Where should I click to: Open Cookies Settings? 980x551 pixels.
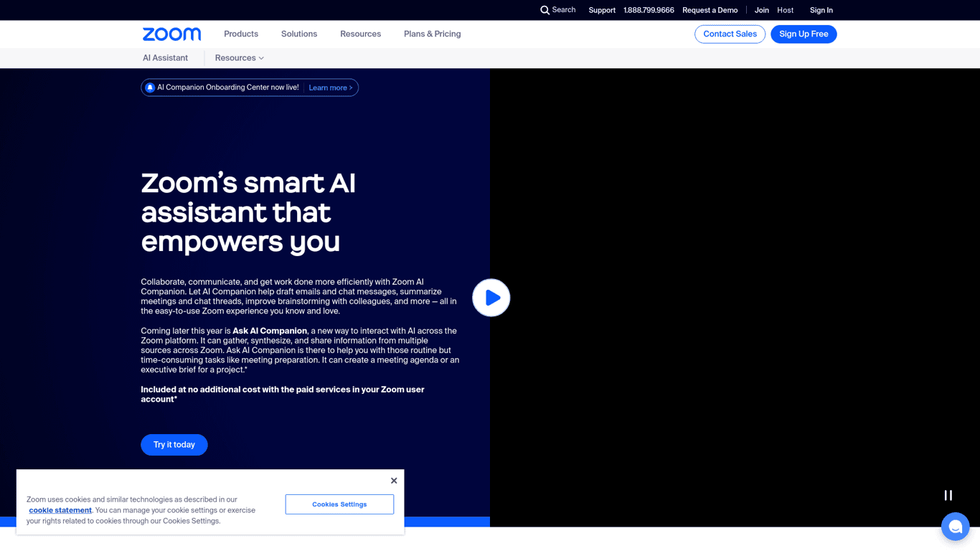point(339,504)
